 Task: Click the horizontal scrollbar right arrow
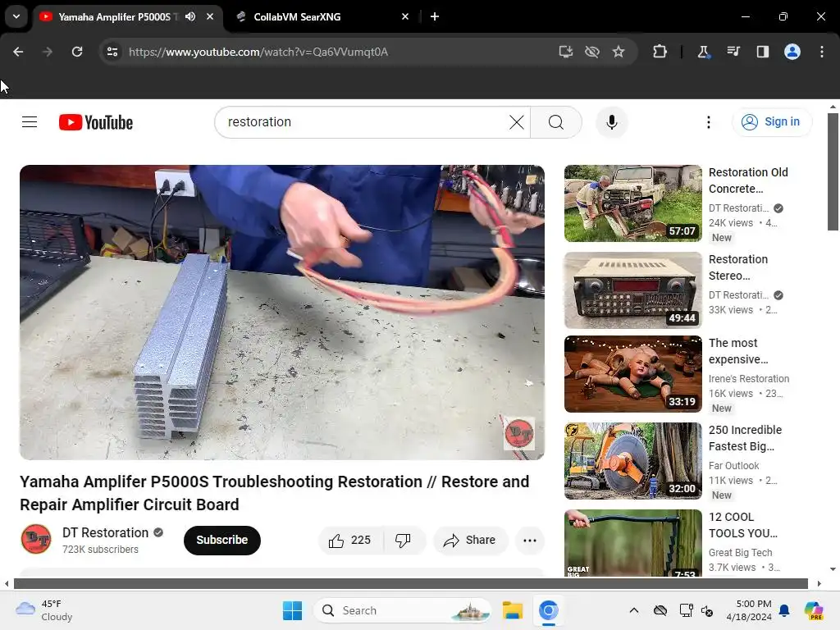coord(819,583)
